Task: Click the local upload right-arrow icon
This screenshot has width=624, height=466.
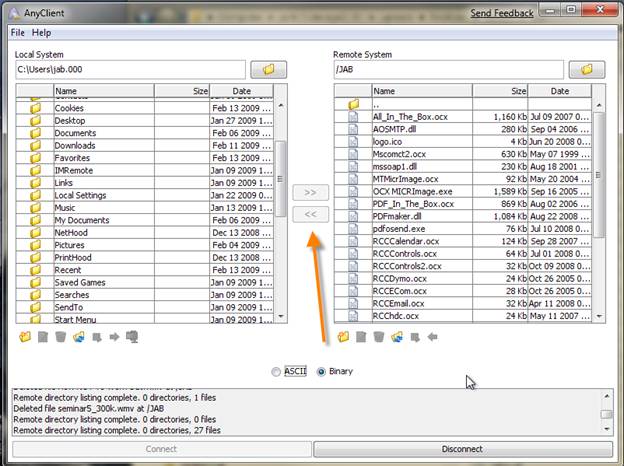Action: pyautogui.click(x=115, y=337)
